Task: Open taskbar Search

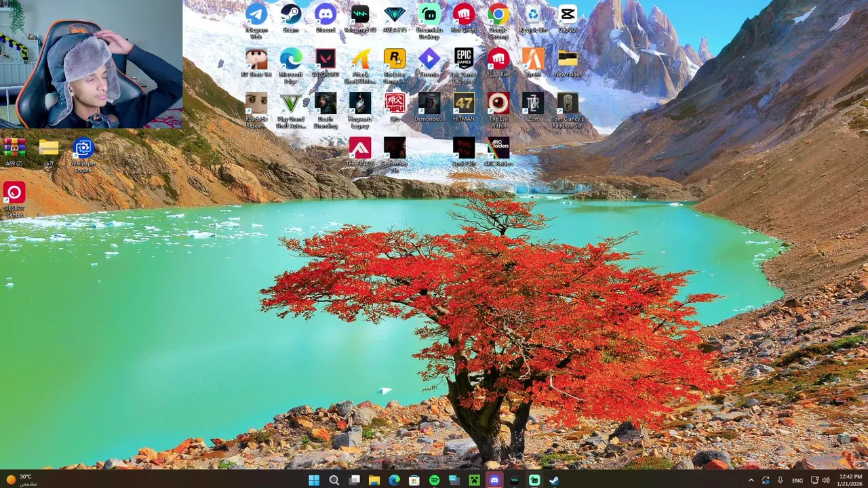Action: pos(334,480)
